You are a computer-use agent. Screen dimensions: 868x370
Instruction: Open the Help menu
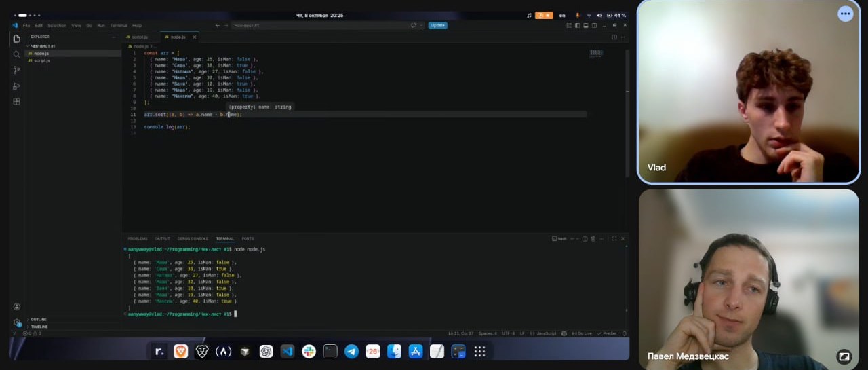point(137,25)
